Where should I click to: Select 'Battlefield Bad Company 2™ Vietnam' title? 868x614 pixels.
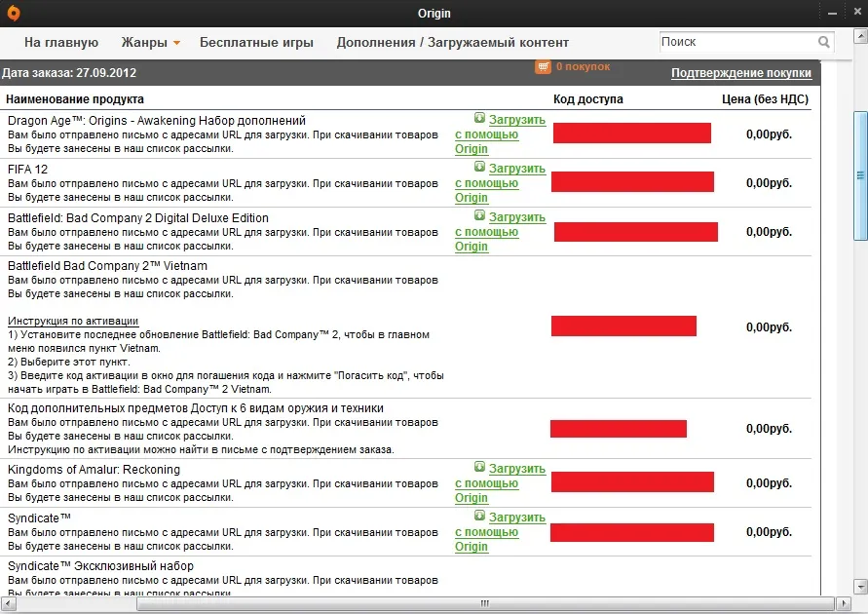point(107,266)
